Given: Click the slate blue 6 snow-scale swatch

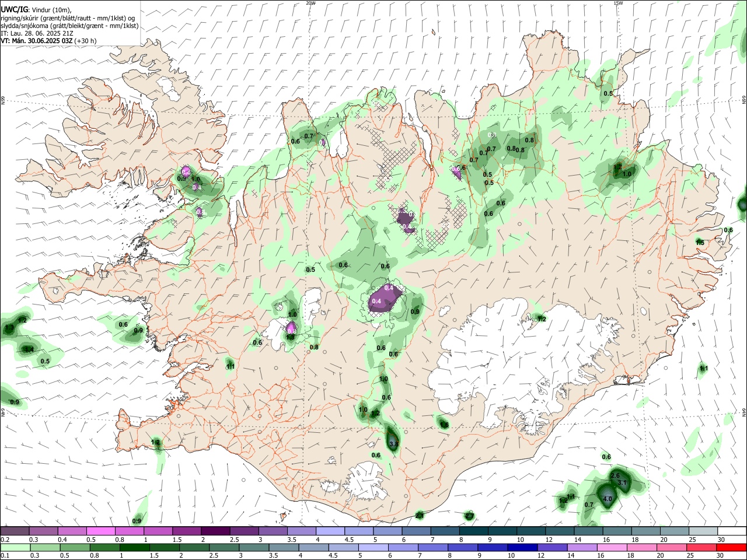Looking at the screenshot, I should (416, 531).
